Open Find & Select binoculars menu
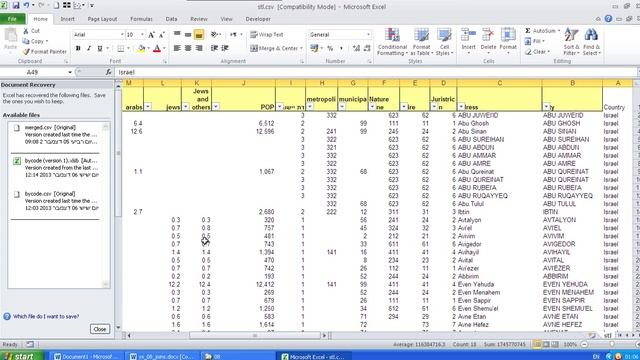 591,42
